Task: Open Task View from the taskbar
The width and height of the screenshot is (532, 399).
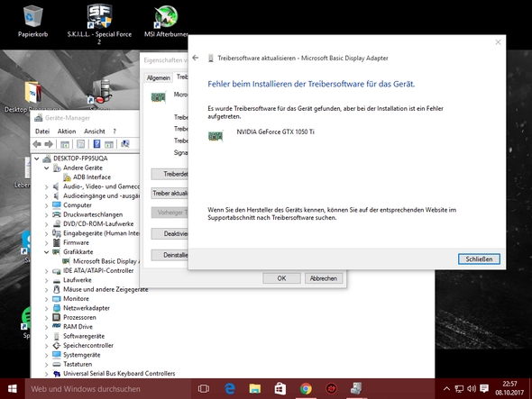Action: [204, 389]
